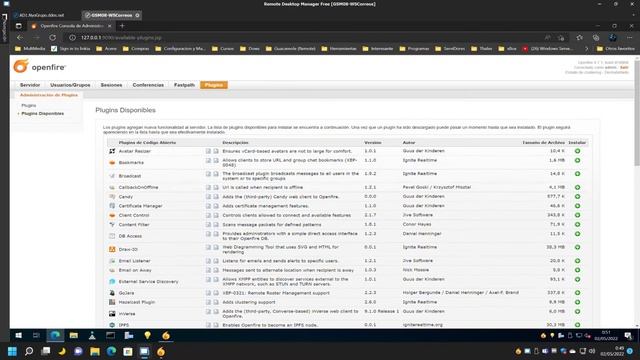Open the Fastpath tab
The width and height of the screenshot is (640, 360).
pyautogui.click(x=184, y=85)
